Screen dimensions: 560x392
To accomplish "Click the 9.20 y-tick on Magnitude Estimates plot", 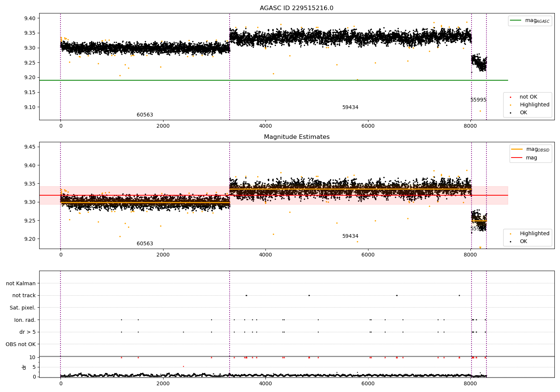I will point(30,239).
